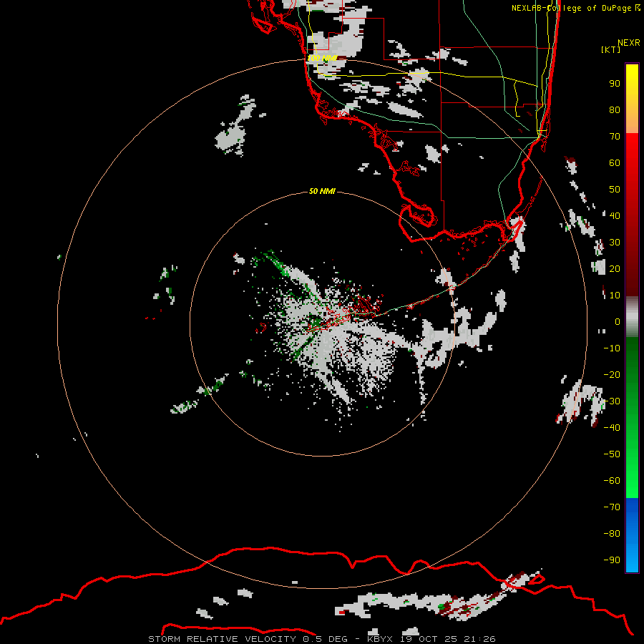Click the "50 NMI" range ring label

pos(322,191)
